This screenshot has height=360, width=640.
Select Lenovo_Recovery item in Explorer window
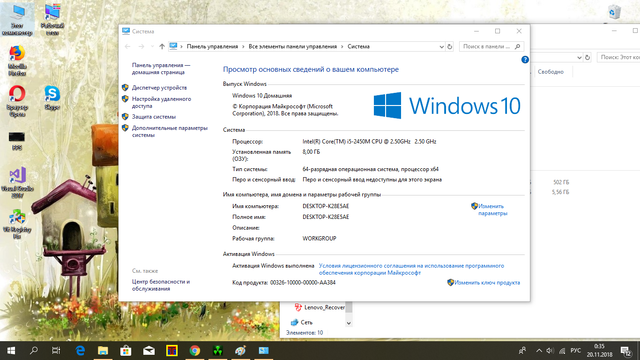(324, 307)
